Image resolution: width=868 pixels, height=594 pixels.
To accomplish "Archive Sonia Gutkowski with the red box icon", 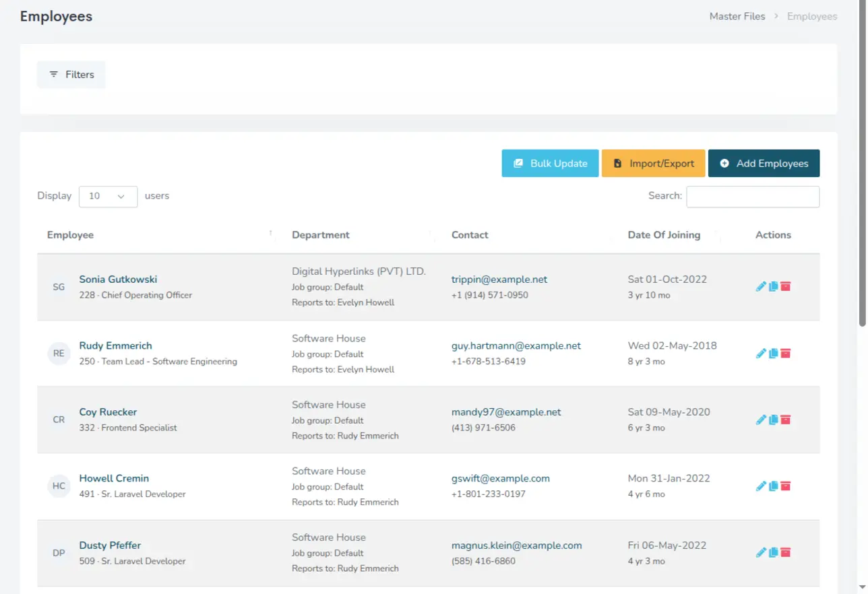I will (786, 287).
